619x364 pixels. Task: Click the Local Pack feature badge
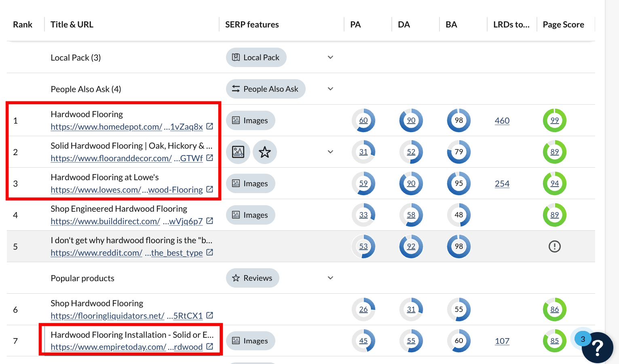pos(256,57)
